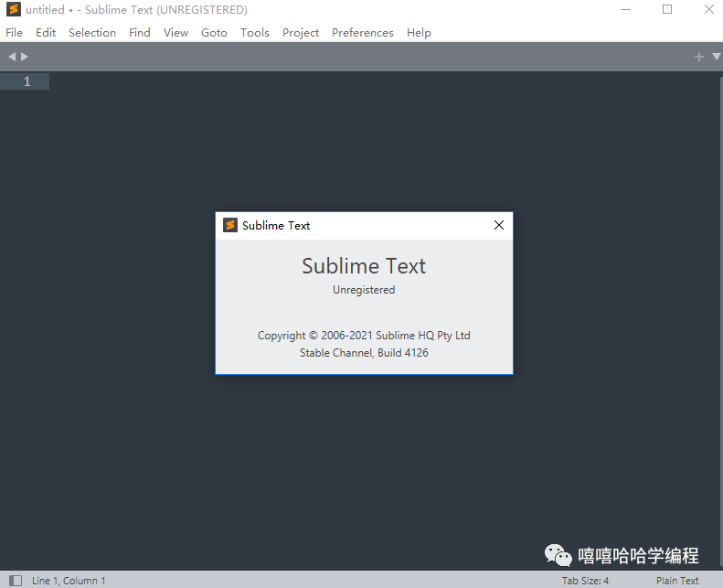Click the Stable Channel, Build 4126 text

[364, 353]
